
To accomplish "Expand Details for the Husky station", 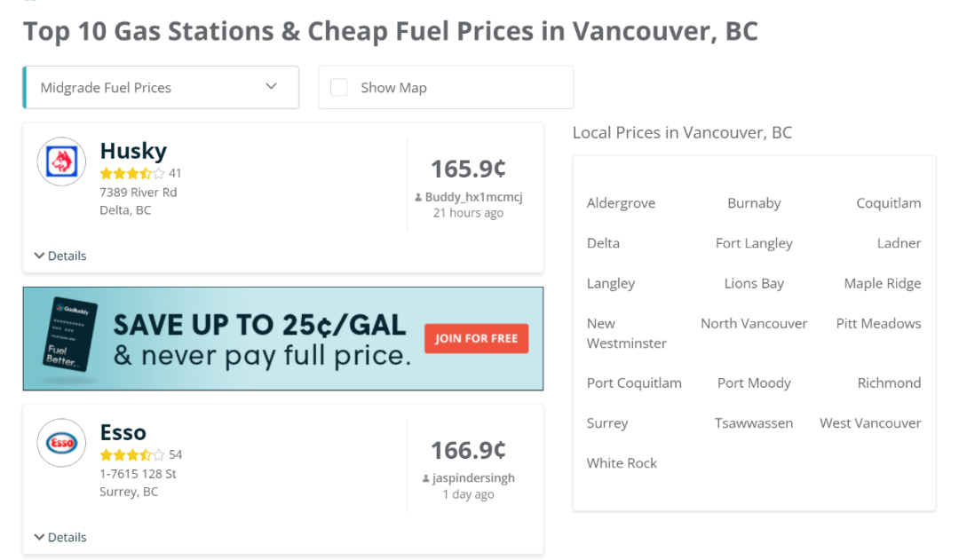I will tap(60, 256).
